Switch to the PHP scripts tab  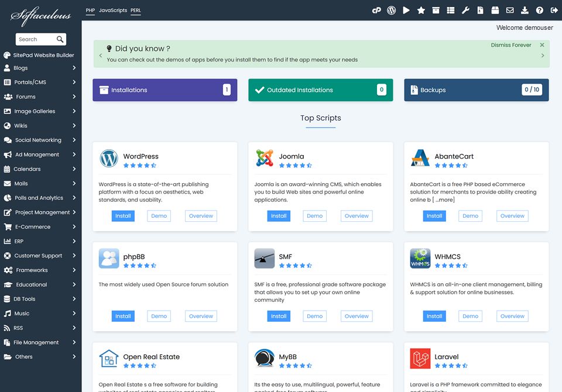click(90, 11)
